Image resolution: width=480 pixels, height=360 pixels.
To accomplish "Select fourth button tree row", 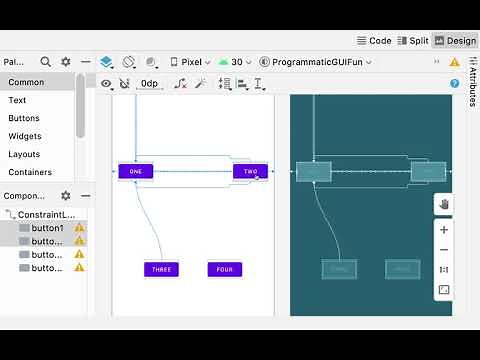I will click(x=44, y=268).
